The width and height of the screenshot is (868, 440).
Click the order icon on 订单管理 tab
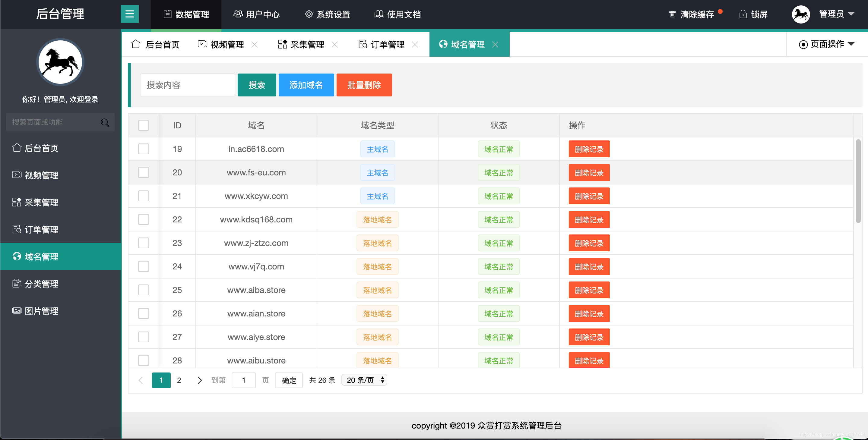(363, 44)
